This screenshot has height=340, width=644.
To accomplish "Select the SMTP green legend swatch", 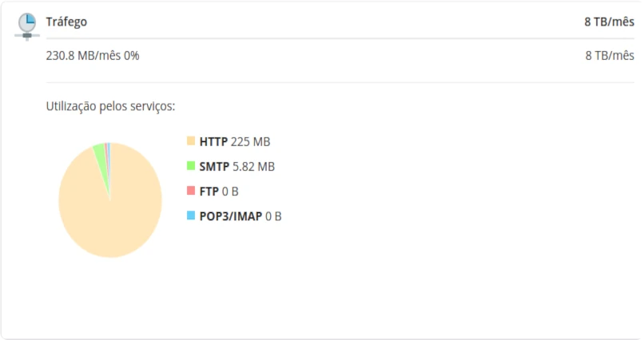I will click(x=191, y=166).
